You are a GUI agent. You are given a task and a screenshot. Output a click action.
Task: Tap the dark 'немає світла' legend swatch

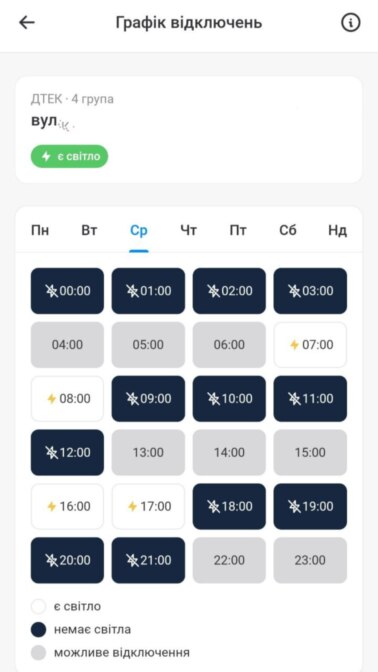pos(39,630)
